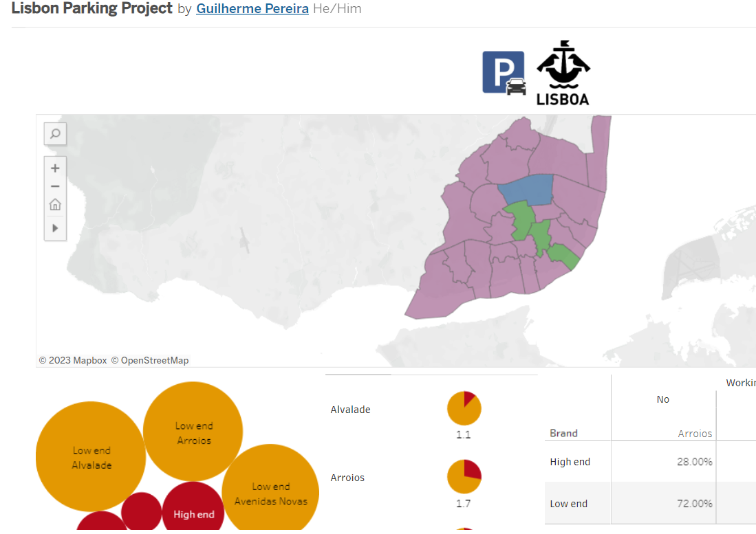Click the 1.1 value under Alvalade pie
The width and height of the screenshot is (756, 534).
tap(464, 434)
